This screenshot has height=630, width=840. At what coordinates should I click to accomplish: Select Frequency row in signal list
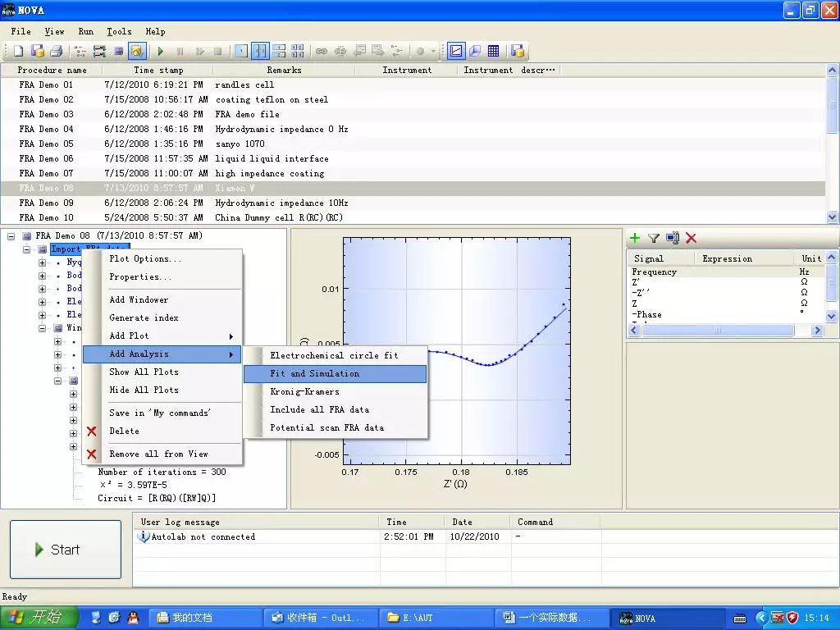coord(726,272)
